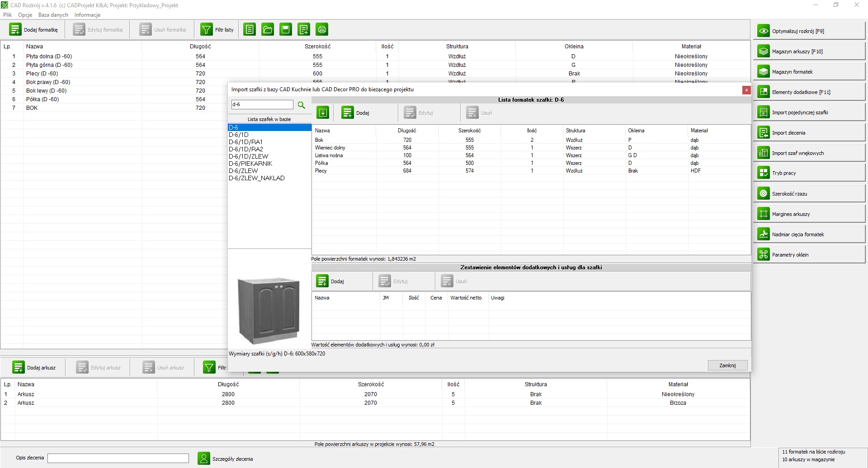
Task: Open the Baza danych menu
Action: [x=53, y=15]
